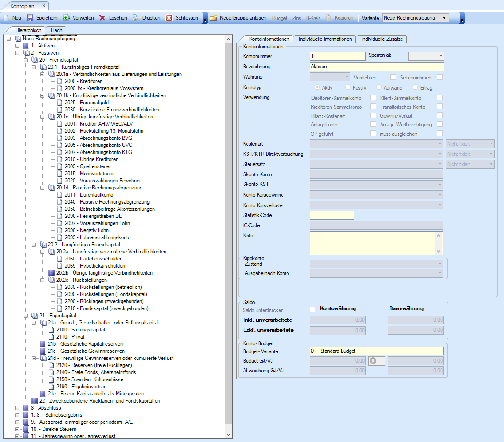
Task: Click the book icon of 21 - Eigenkapital
Action: [35, 316]
